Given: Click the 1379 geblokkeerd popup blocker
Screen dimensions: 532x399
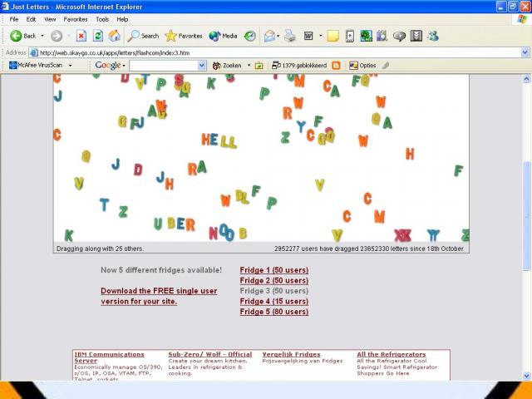Looking at the screenshot, I should (x=299, y=66).
